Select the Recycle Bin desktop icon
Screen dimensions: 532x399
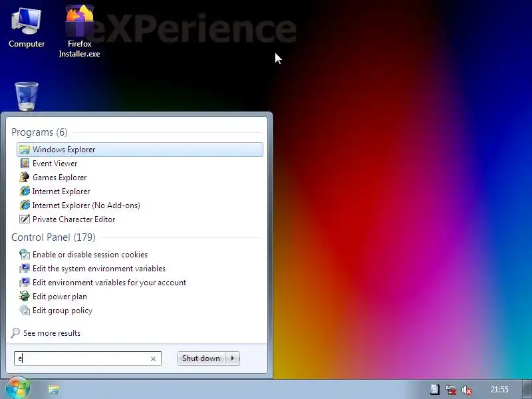tap(27, 96)
